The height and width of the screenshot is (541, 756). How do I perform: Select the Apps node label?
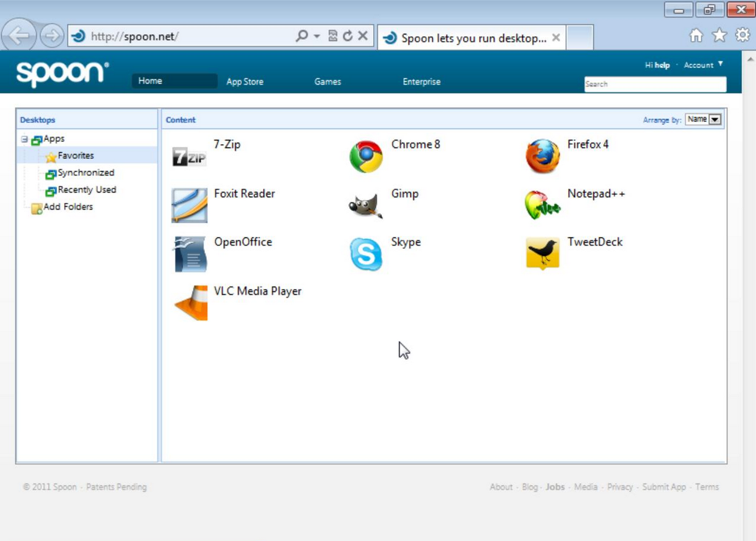tap(54, 139)
